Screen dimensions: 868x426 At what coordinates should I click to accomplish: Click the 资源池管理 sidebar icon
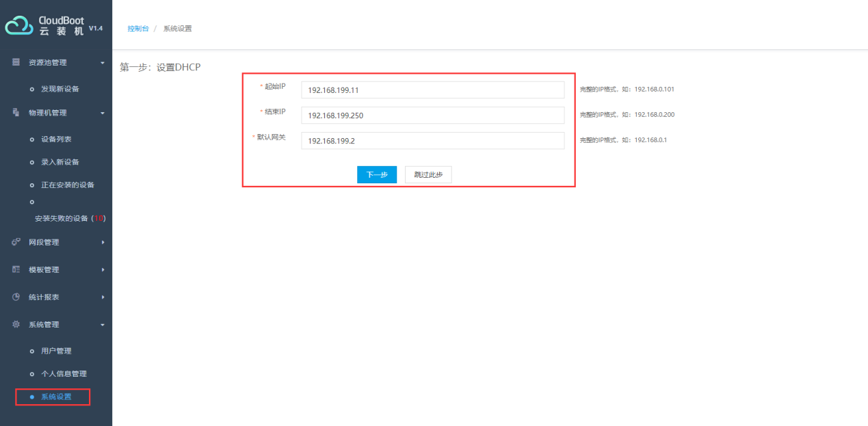(x=16, y=62)
